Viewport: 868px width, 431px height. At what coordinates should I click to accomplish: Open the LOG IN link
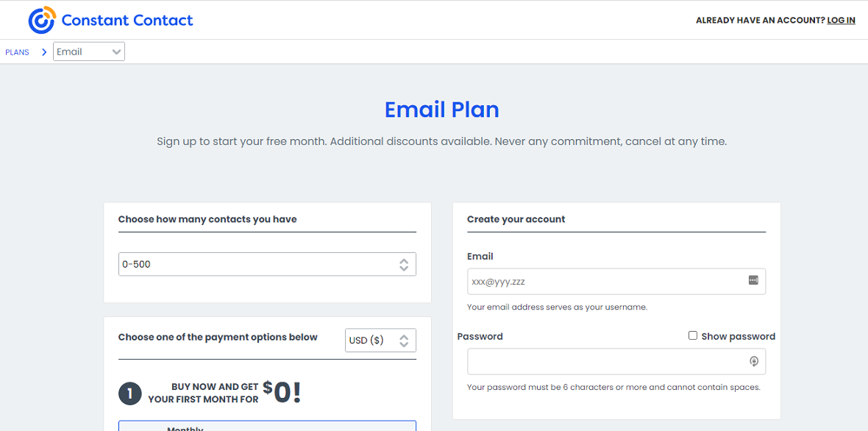(841, 20)
